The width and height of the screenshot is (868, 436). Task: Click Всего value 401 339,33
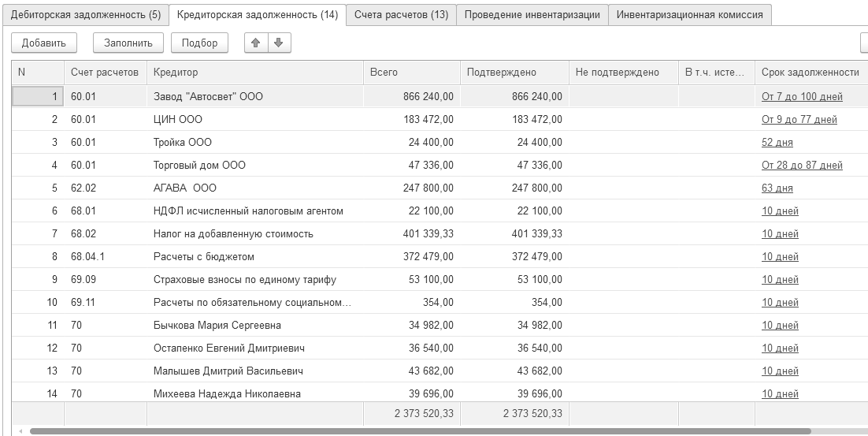click(411, 234)
